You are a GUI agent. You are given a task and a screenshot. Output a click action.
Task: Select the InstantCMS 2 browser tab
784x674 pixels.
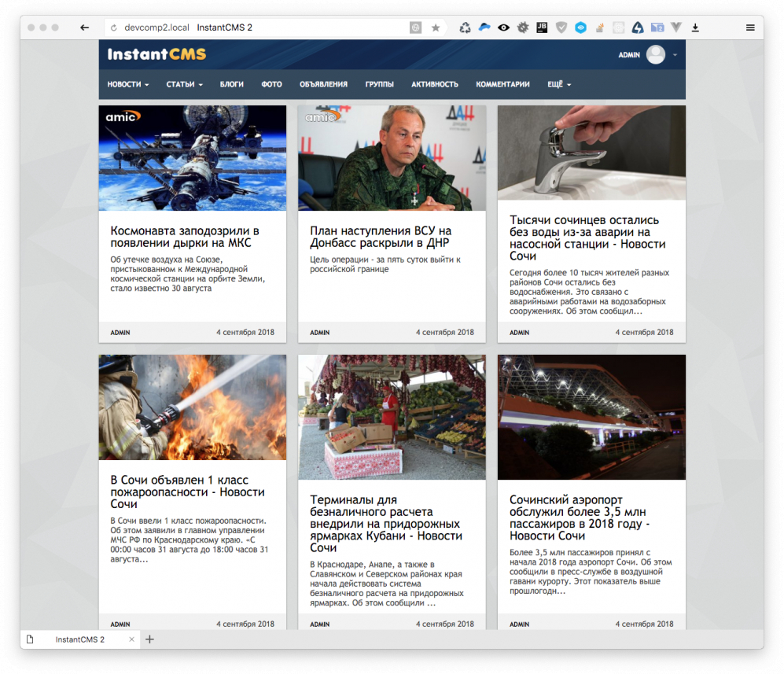coord(80,639)
